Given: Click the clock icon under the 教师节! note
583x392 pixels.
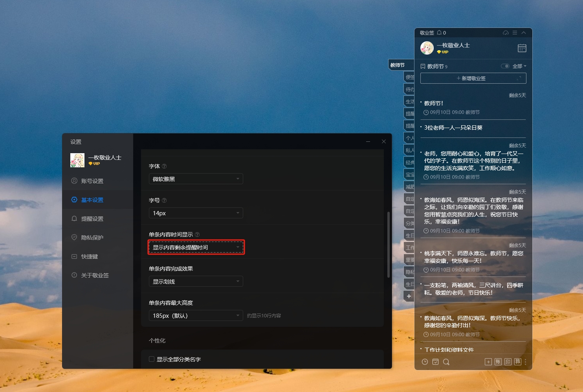Looking at the screenshot, I should [426, 112].
